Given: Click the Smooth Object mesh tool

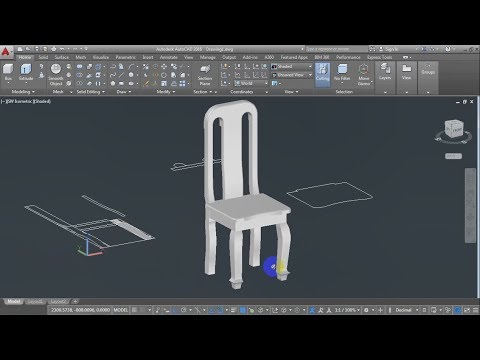Looking at the screenshot, I should pos(56,74).
